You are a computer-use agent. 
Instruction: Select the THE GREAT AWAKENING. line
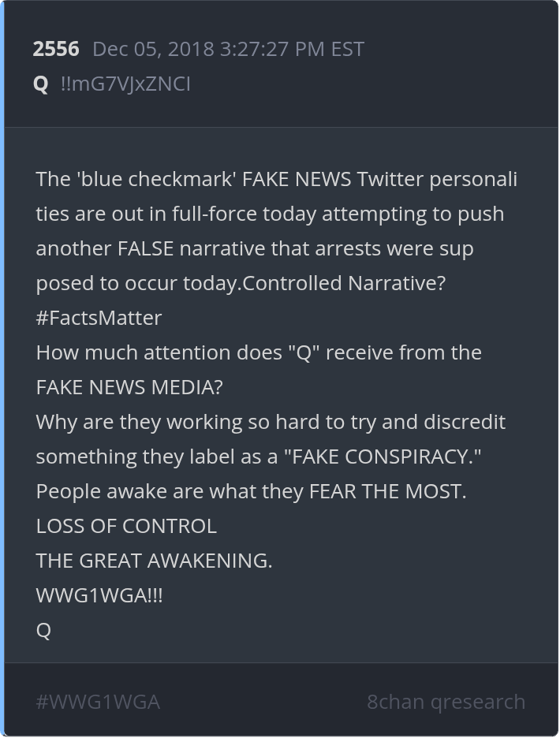tap(154, 561)
